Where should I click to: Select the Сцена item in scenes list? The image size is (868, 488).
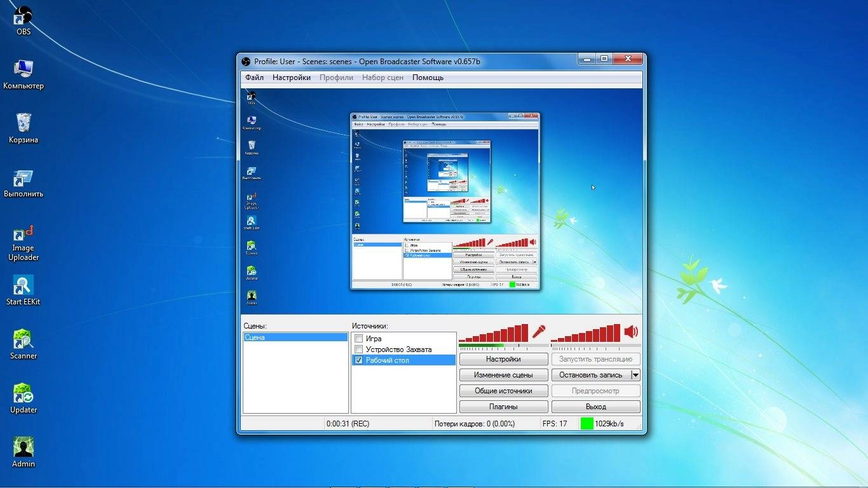point(295,337)
